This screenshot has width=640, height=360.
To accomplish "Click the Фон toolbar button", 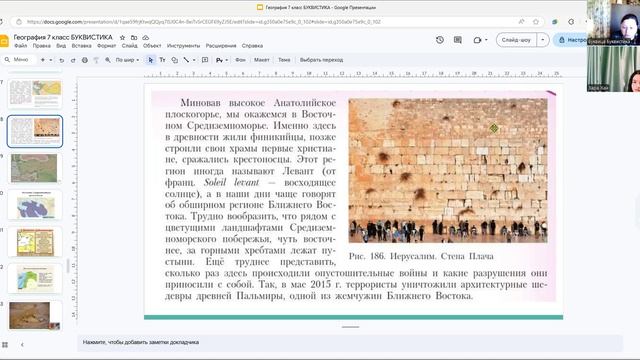I will [240, 60].
